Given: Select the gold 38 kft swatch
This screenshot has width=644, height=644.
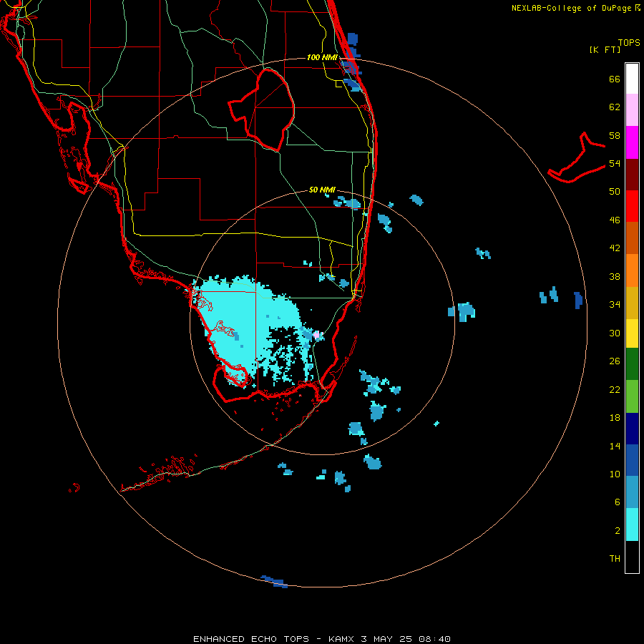Looking at the screenshot, I should [632, 302].
